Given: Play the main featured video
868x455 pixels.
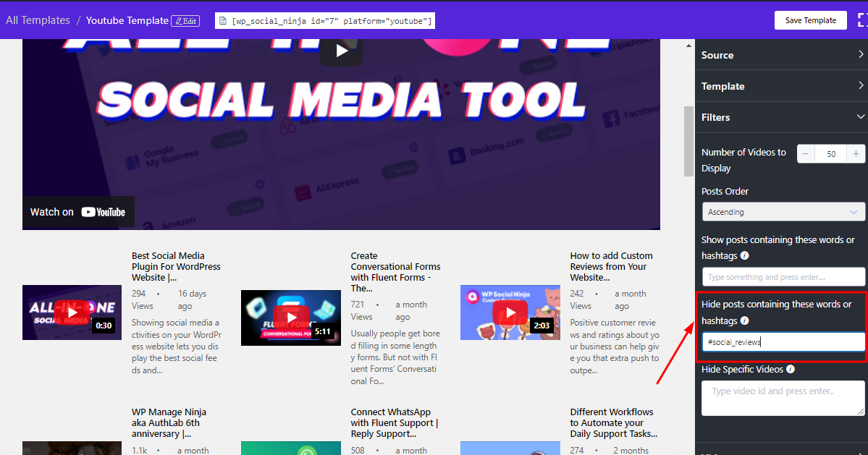Looking at the screenshot, I should coord(342,51).
